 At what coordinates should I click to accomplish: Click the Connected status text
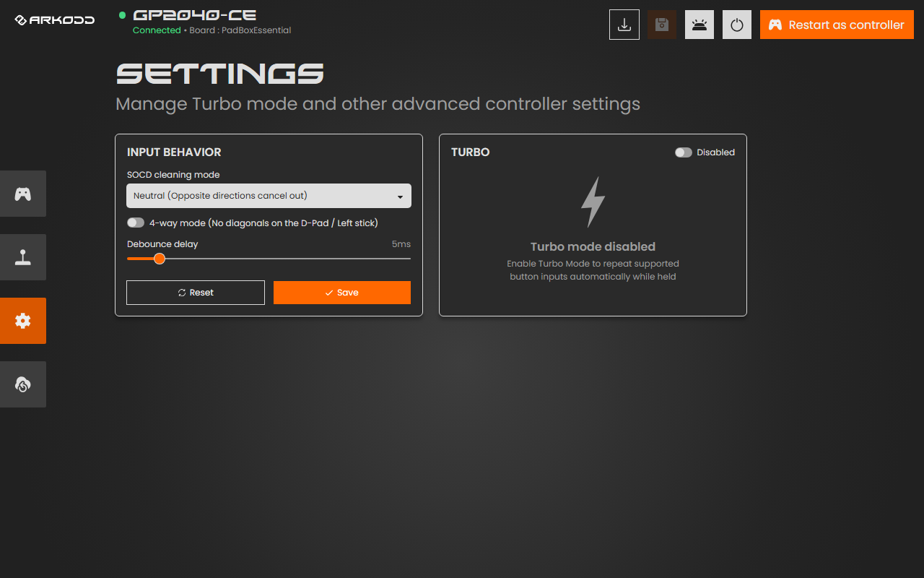[157, 30]
